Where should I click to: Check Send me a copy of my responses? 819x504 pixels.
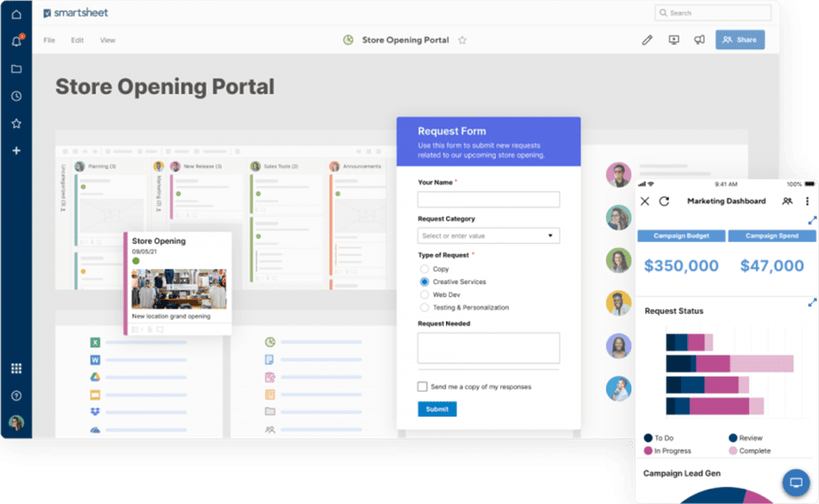coord(422,387)
